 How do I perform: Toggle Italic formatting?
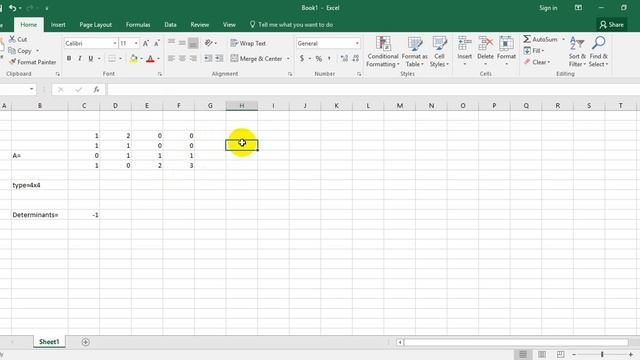(x=80, y=58)
